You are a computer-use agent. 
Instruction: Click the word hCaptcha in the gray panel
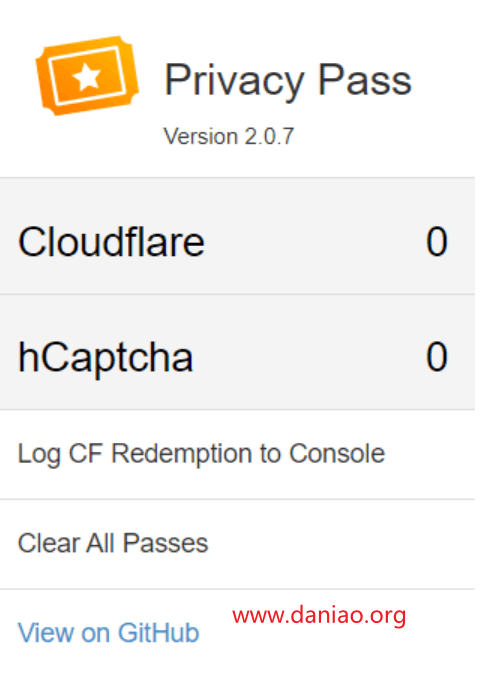[106, 358]
